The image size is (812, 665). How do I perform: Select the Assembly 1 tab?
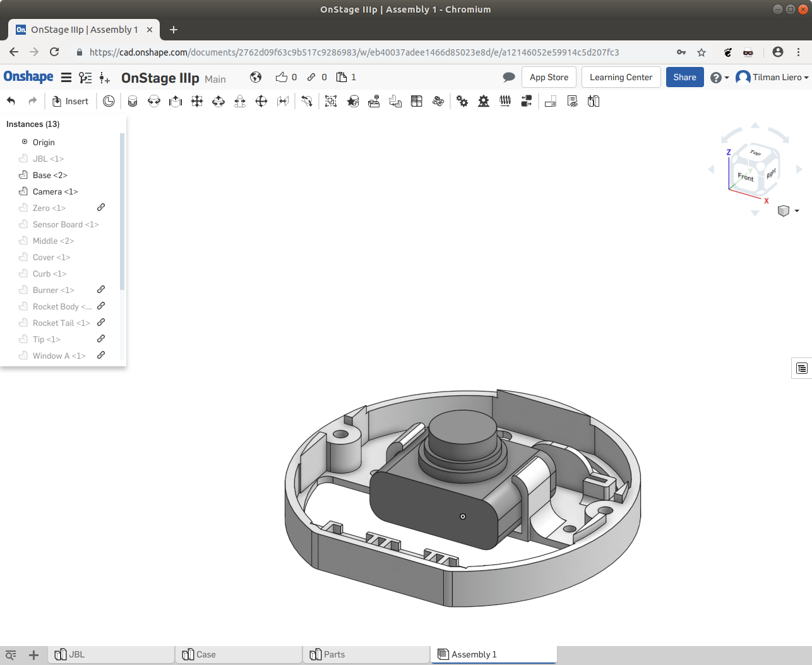tap(494, 655)
